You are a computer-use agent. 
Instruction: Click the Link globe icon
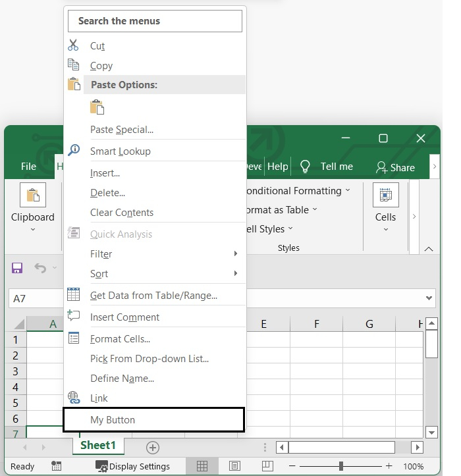click(x=74, y=398)
